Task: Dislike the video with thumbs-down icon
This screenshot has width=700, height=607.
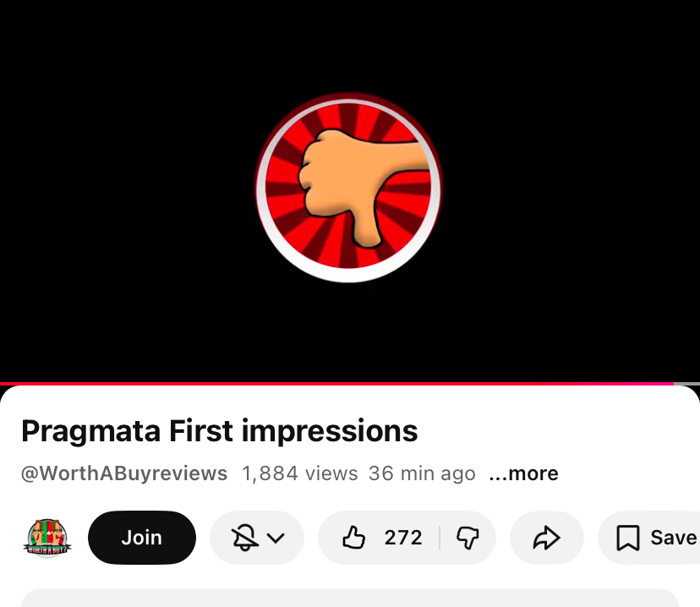Action: [x=468, y=538]
